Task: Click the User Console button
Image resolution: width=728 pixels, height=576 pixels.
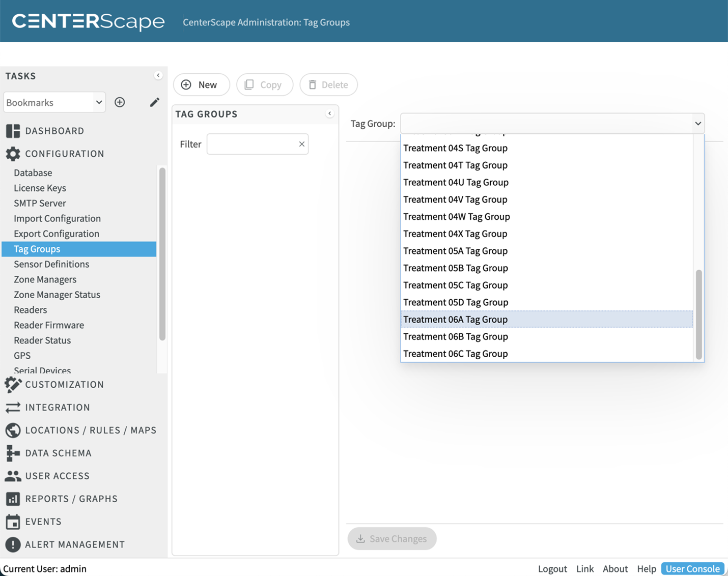Action: click(x=692, y=568)
